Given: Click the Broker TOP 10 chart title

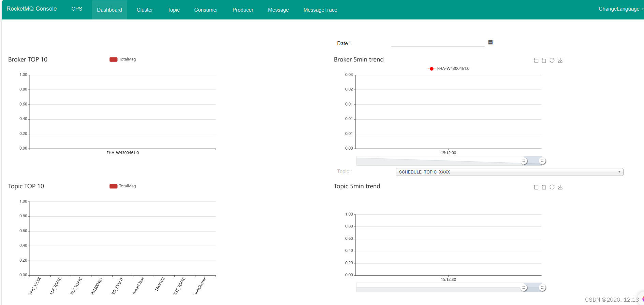Looking at the screenshot, I should coord(28,59).
